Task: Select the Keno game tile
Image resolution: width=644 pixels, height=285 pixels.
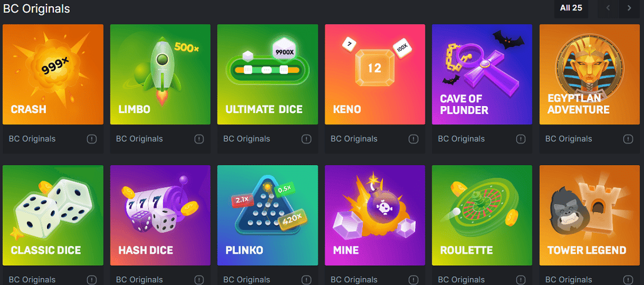Action: 375,75
